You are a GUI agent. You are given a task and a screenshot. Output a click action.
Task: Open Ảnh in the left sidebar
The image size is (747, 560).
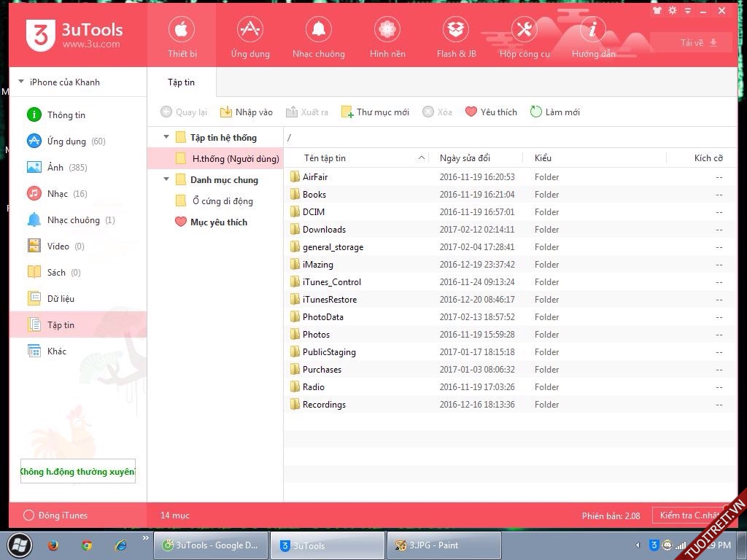[56, 168]
